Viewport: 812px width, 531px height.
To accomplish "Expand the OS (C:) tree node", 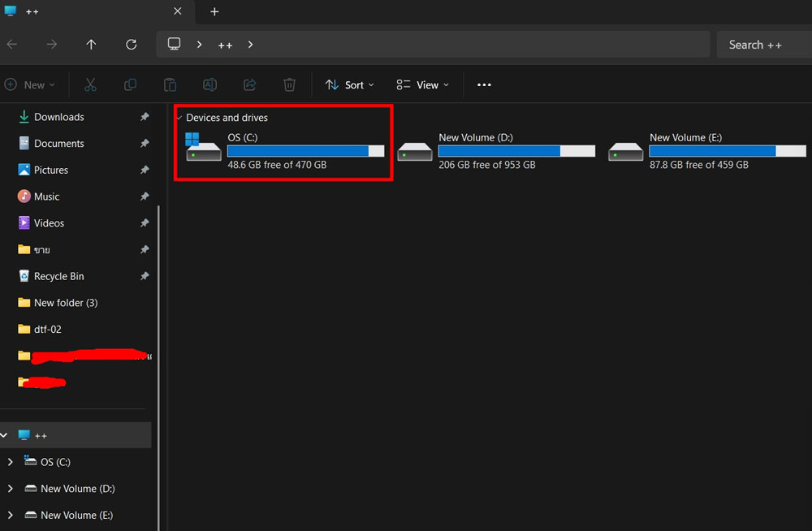I will pyautogui.click(x=11, y=462).
